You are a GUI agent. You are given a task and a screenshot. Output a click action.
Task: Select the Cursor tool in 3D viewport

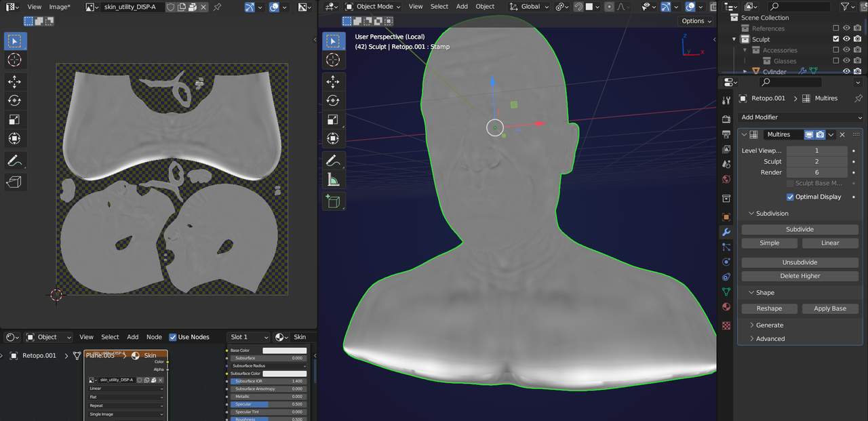tap(333, 60)
